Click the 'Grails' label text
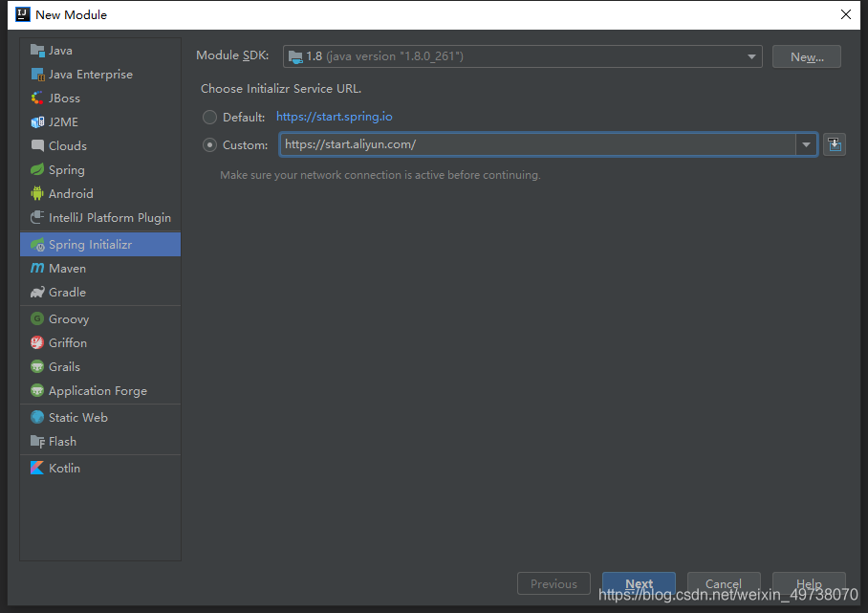Screen dimensions: 868x613 (x=64, y=366)
